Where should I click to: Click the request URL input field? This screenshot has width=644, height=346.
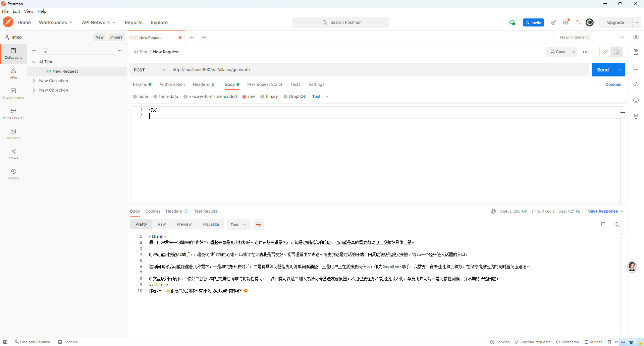pyautogui.click(x=379, y=70)
